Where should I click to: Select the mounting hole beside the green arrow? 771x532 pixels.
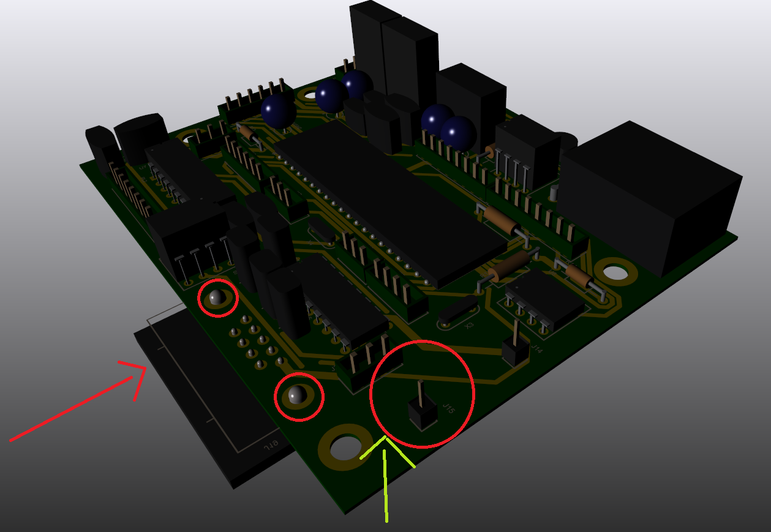coord(345,448)
